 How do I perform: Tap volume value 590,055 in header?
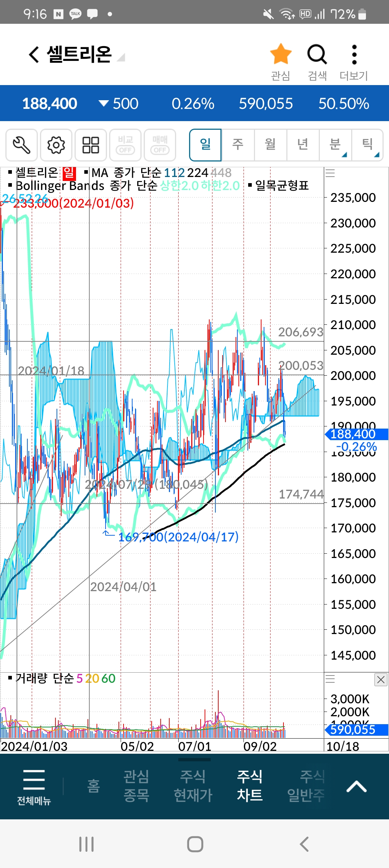pos(266,104)
